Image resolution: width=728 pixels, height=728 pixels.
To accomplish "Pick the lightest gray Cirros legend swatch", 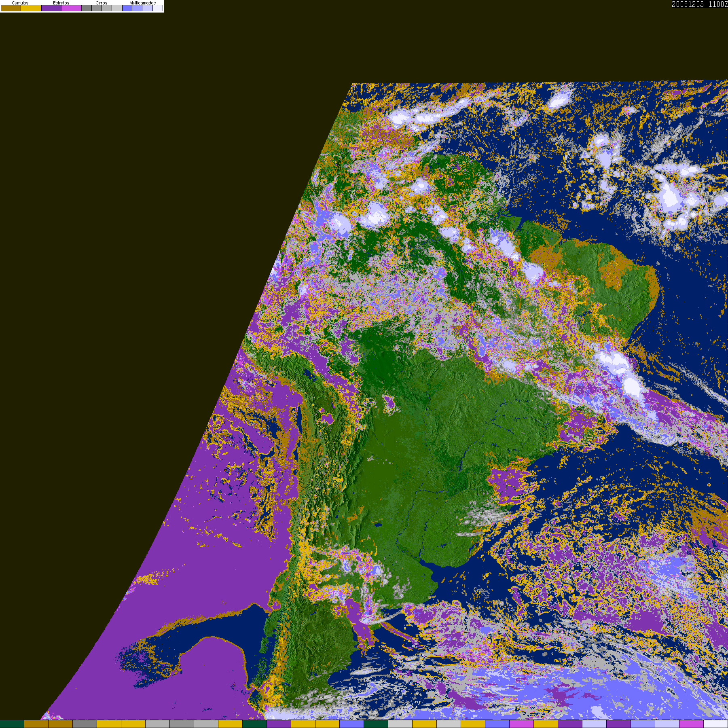I will pyautogui.click(x=117, y=8).
